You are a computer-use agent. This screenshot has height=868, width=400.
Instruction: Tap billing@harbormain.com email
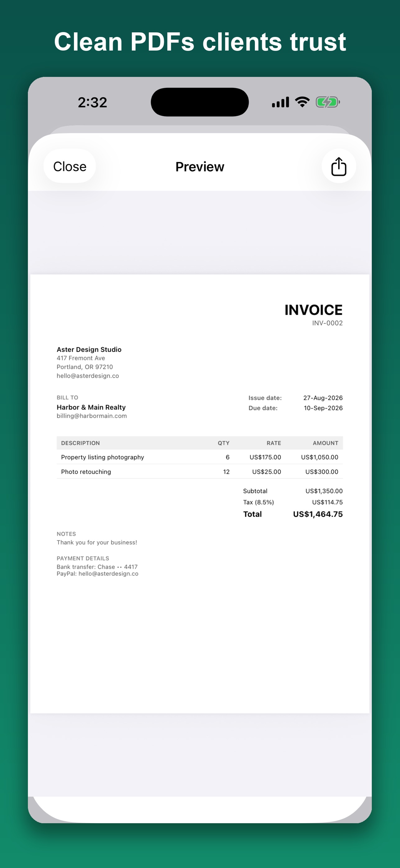[92, 416]
